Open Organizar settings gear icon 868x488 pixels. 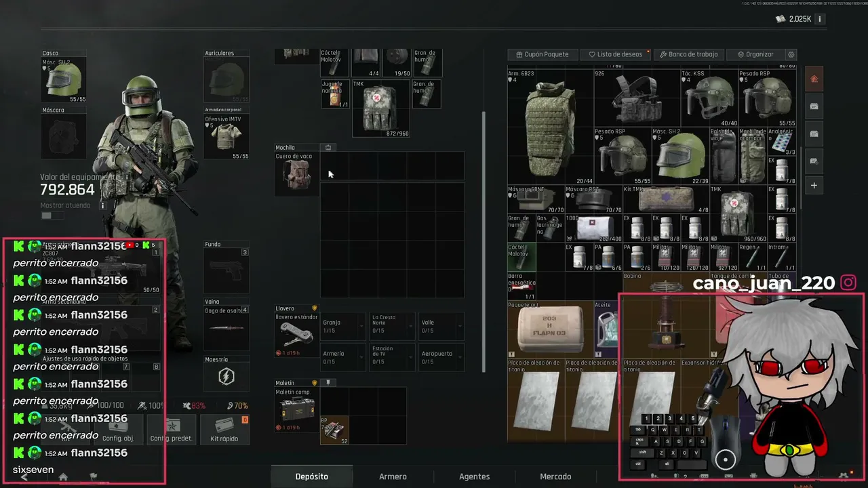tap(791, 54)
